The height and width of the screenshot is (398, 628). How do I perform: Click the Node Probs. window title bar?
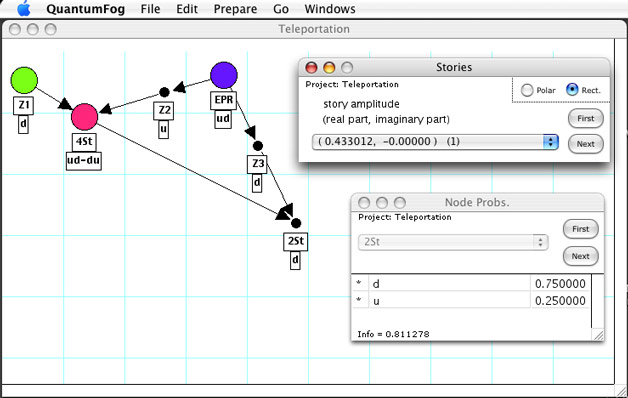pyautogui.click(x=477, y=203)
